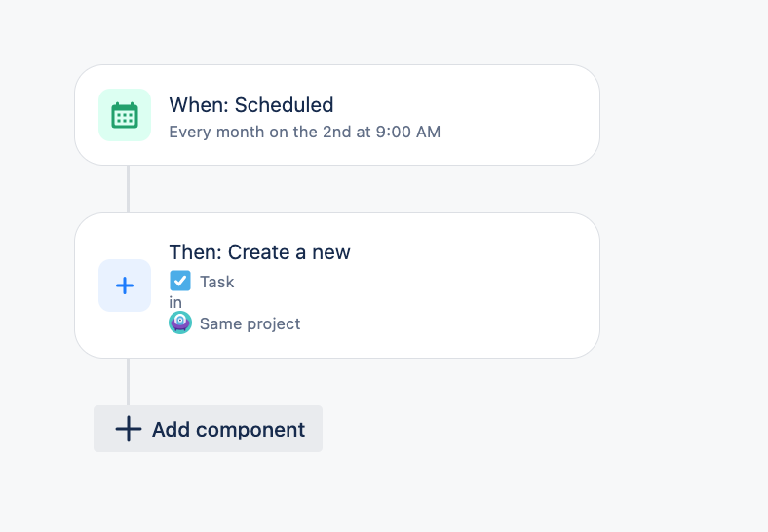Click the "Same project" label text
The image size is (768, 532).
click(x=250, y=324)
